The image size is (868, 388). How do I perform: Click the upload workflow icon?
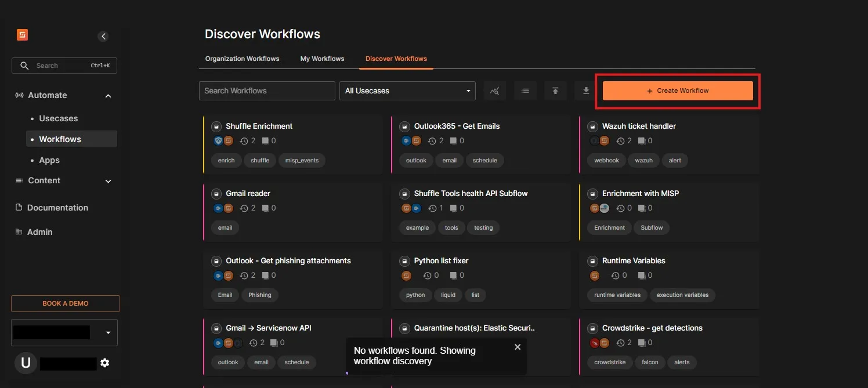555,91
